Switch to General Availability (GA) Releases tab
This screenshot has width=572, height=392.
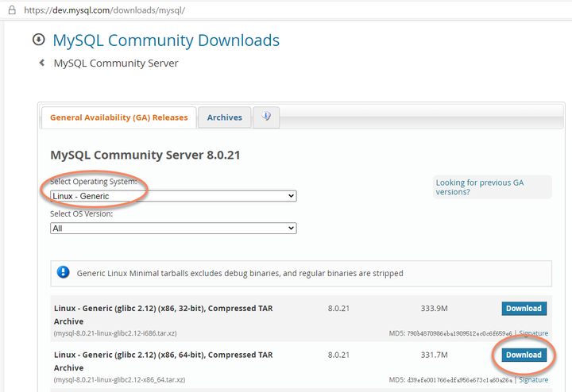(x=119, y=117)
